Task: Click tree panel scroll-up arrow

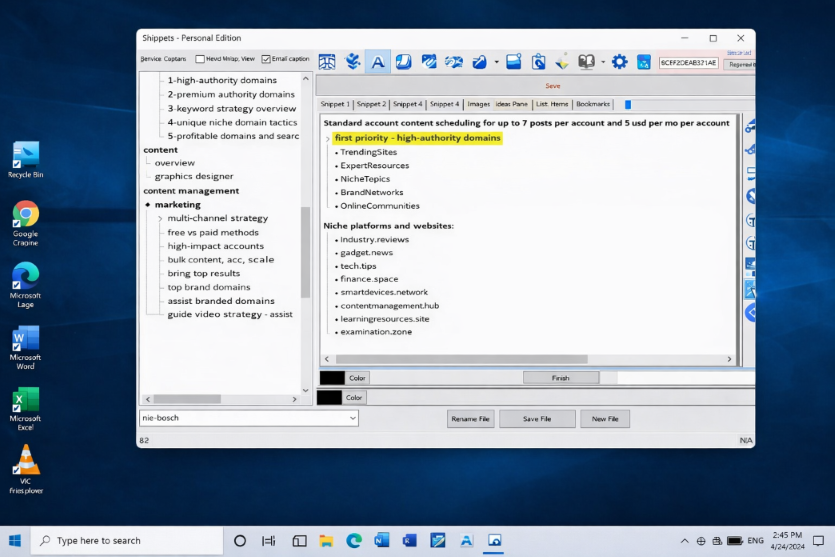Action: point(306,79)
